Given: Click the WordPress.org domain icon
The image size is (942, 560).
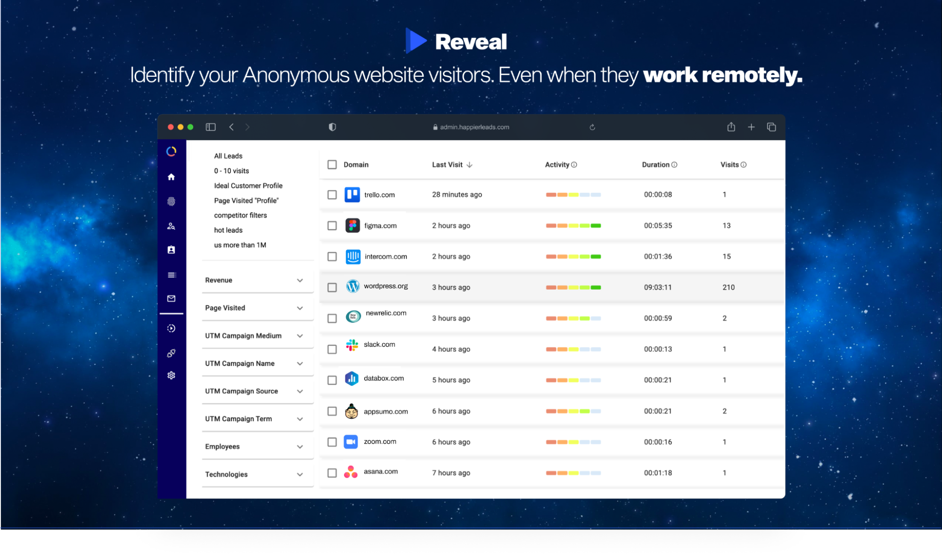Looking at the screenshot, I should click(x=352, y=286).
